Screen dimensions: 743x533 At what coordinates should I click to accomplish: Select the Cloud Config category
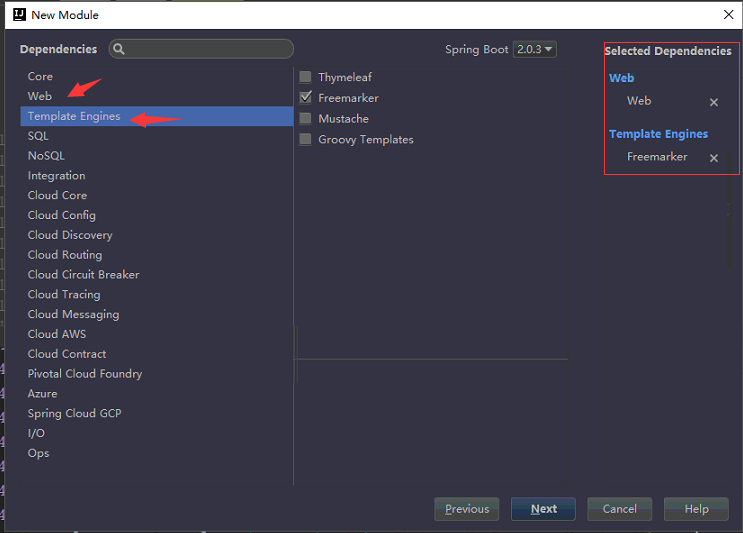[x=157, y=215]
